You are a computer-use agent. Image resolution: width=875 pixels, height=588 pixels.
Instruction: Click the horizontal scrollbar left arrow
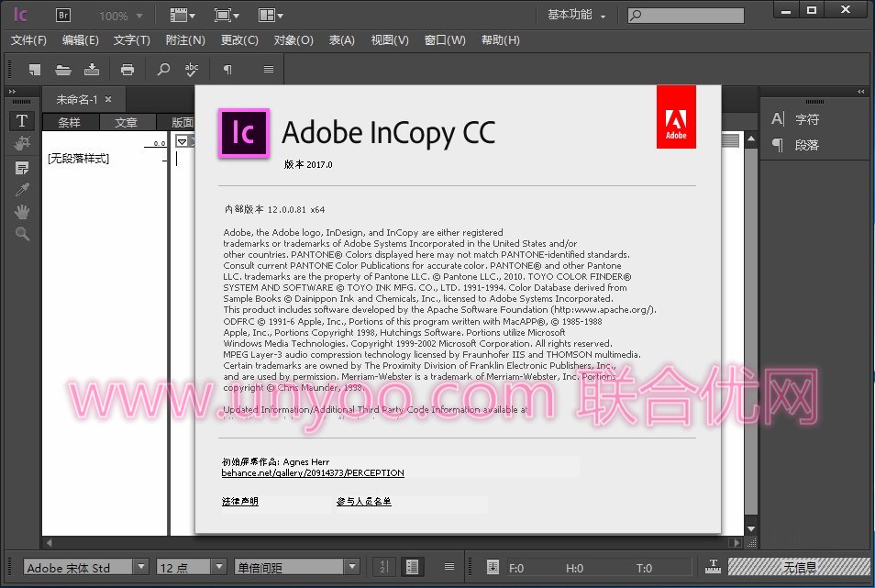click(x=50, y=542)
